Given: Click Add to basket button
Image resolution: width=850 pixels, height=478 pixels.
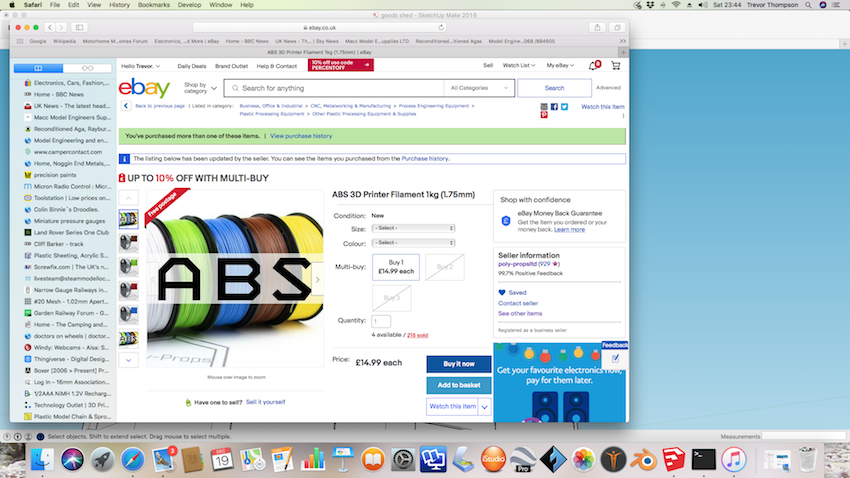Looking at the screenshot, I should coord(459,385).
